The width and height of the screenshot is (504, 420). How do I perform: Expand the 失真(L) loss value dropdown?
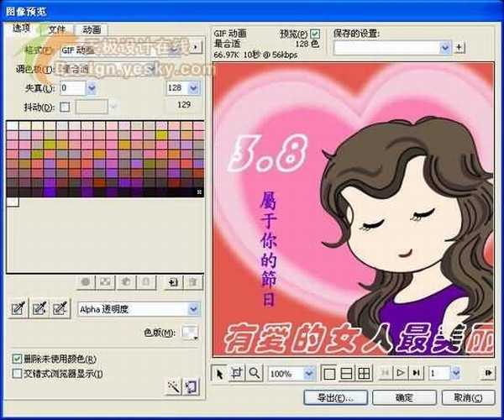[x=92, y=87]
